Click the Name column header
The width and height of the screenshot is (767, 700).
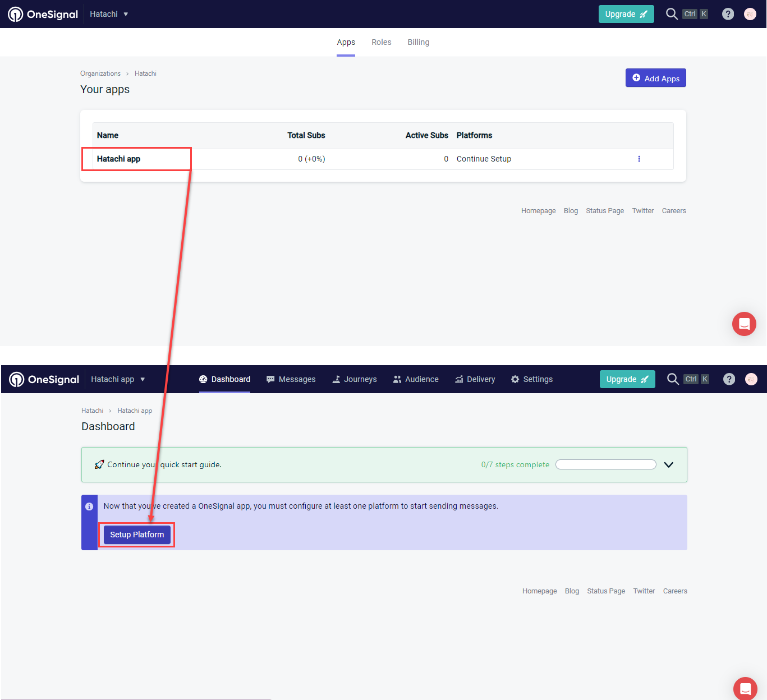(108, 135)
